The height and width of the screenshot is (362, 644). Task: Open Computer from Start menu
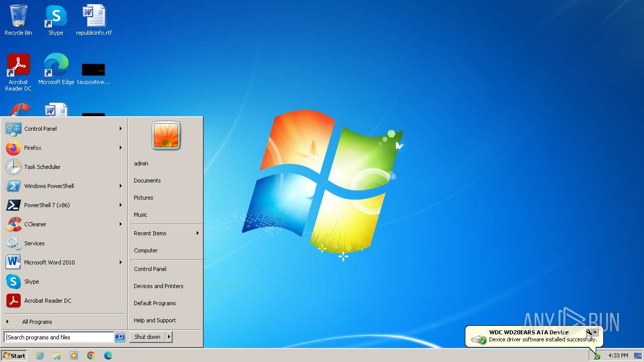tap(166, 250)
